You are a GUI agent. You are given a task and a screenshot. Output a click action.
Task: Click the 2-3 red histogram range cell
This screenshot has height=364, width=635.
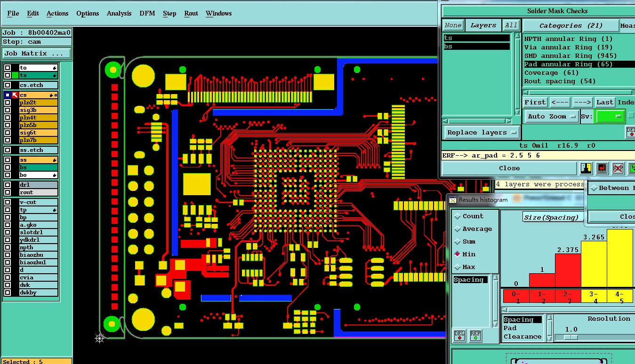[x=568, y=295]
